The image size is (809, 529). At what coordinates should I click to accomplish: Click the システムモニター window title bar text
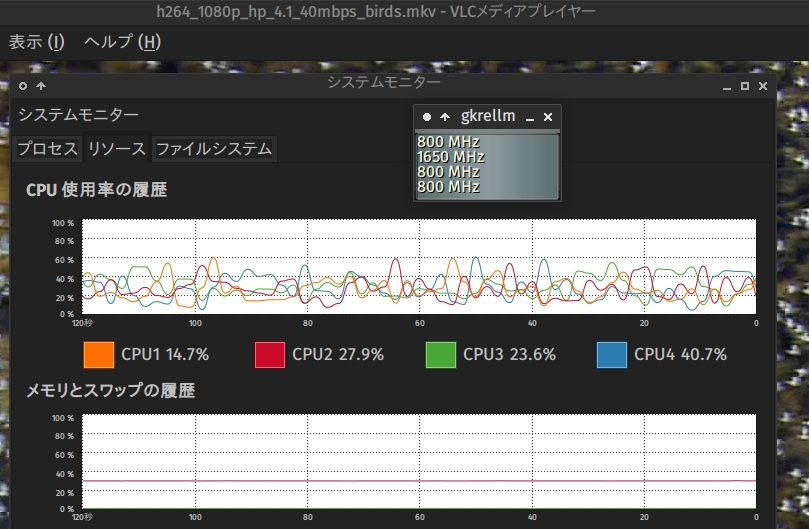384,82
